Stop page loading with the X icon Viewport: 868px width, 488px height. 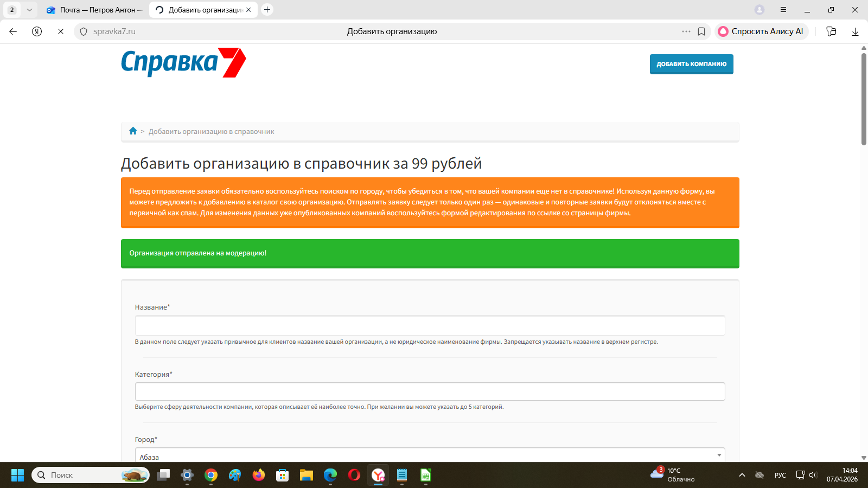click(x=61, y=31)
